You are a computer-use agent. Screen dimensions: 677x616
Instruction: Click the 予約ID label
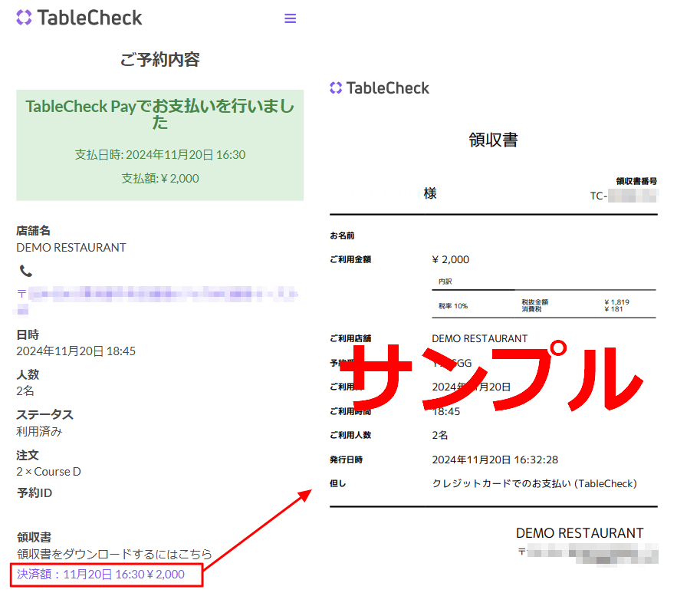click(35, 493)
